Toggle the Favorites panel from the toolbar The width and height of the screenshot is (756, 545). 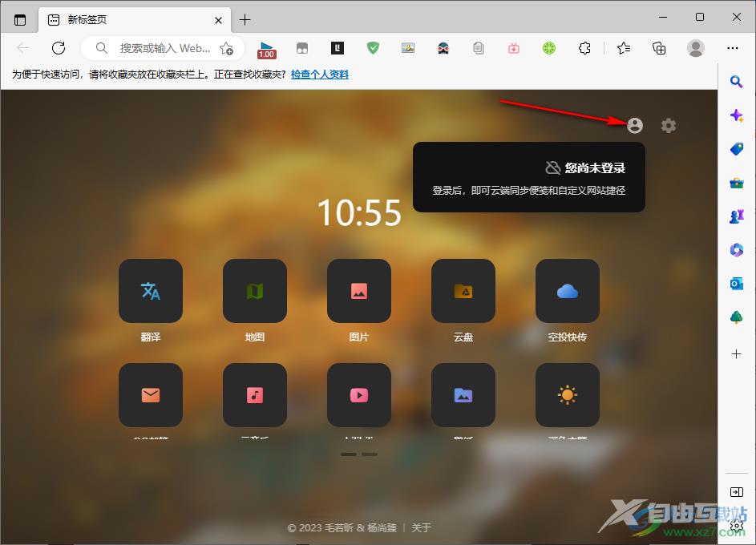(x=623, y=48)
